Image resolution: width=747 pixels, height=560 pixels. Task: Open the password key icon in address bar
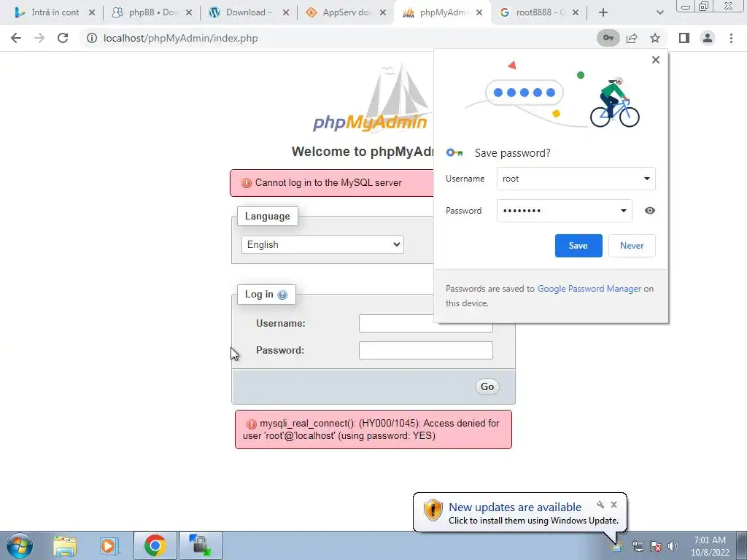[608, 38]
